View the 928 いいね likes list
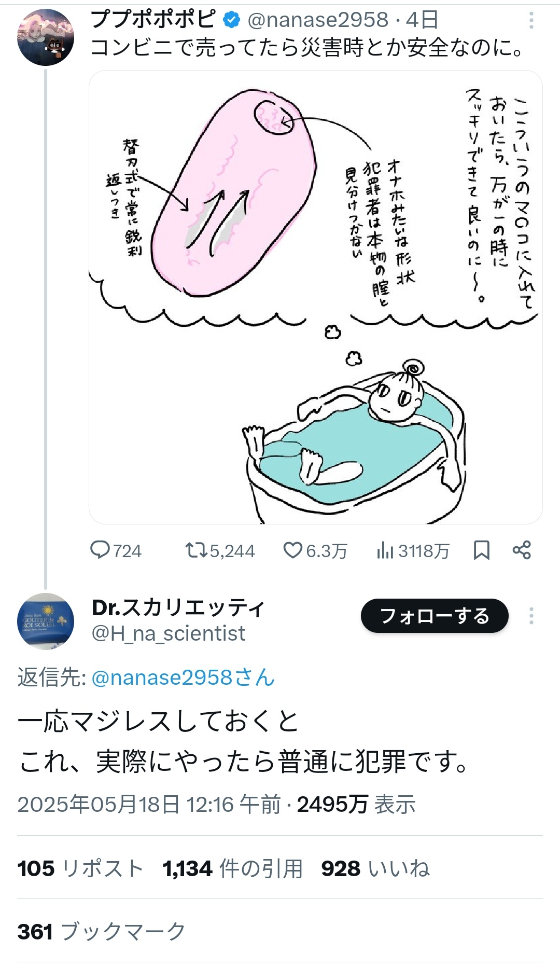Screen dimensions: 560x968 [x=375, y=868]
